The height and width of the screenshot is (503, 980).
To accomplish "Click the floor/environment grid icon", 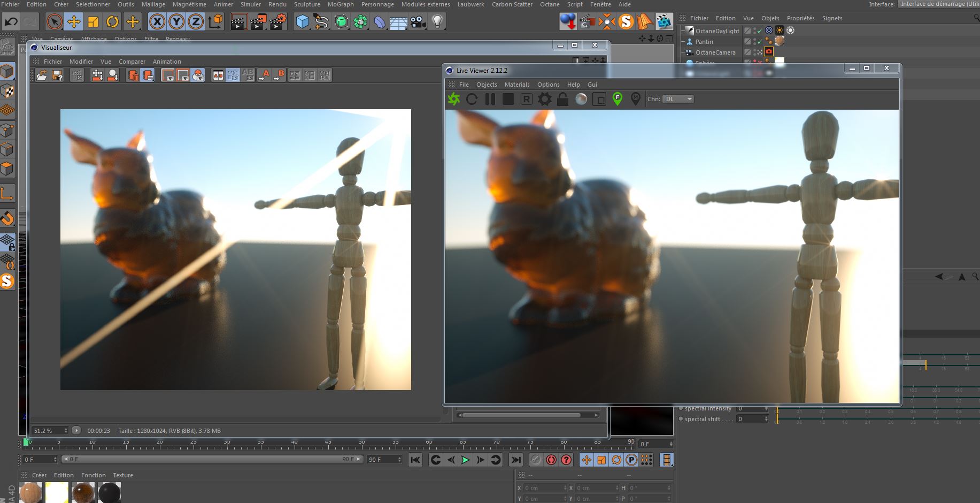I will click(399, 22).
